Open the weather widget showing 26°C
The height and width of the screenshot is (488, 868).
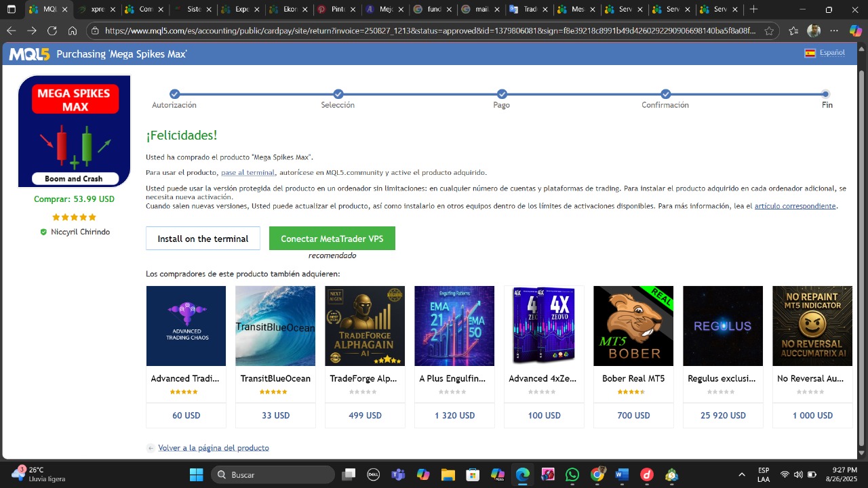[39, 474]
